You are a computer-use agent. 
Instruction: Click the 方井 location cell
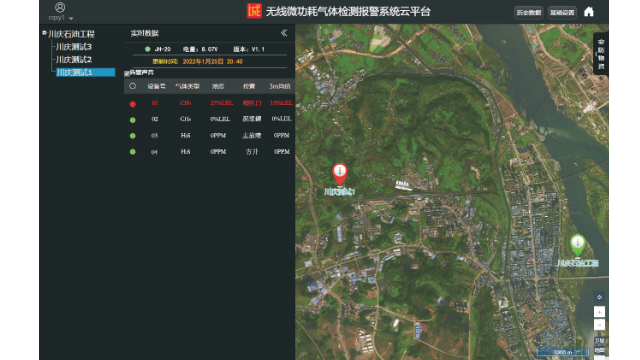[252, 152]
